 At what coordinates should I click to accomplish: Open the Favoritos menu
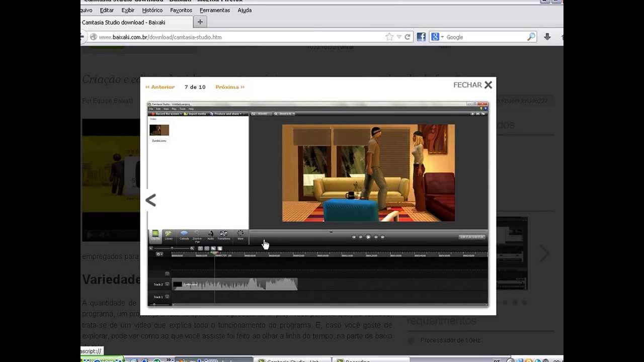[x=181, y=10]
